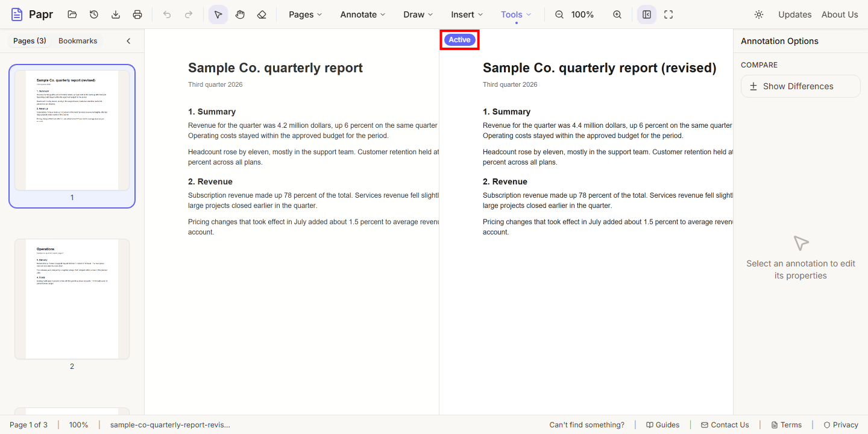Open a file with the folder icon

click(x=72, y=14)
